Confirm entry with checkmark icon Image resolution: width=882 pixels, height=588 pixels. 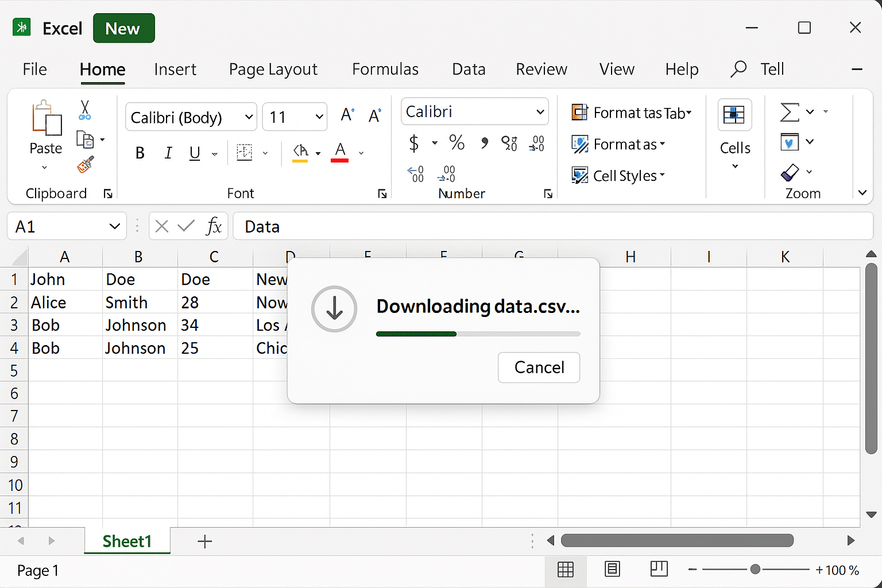(186, 226)
